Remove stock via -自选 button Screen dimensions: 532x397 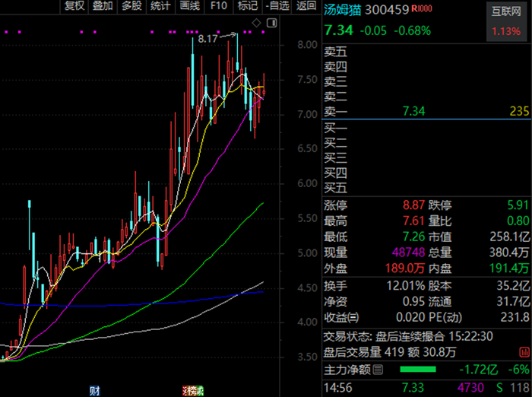[277, 6]
